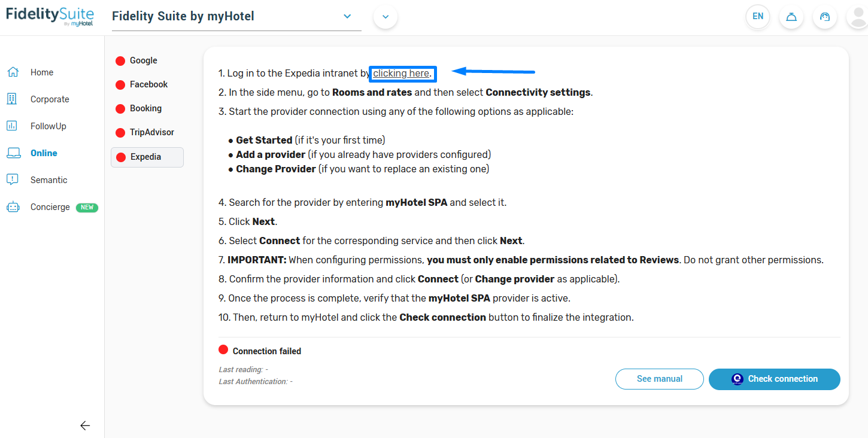Collapse the sidebar with the left arrow

(85, 425)
